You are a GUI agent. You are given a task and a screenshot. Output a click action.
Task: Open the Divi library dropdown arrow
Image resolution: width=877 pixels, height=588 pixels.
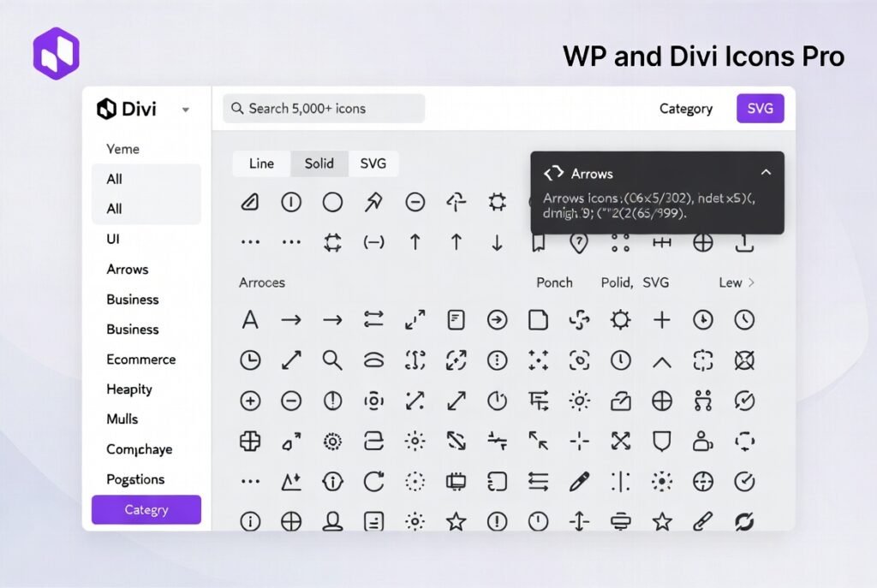click(x=185, y=110)
